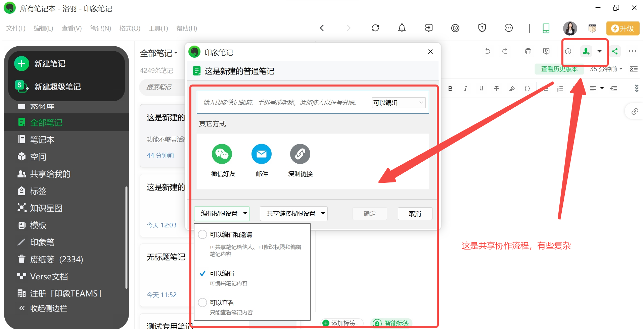Select 可以查看 radio option
Screen dimensions: 644x329
(202, 303)
